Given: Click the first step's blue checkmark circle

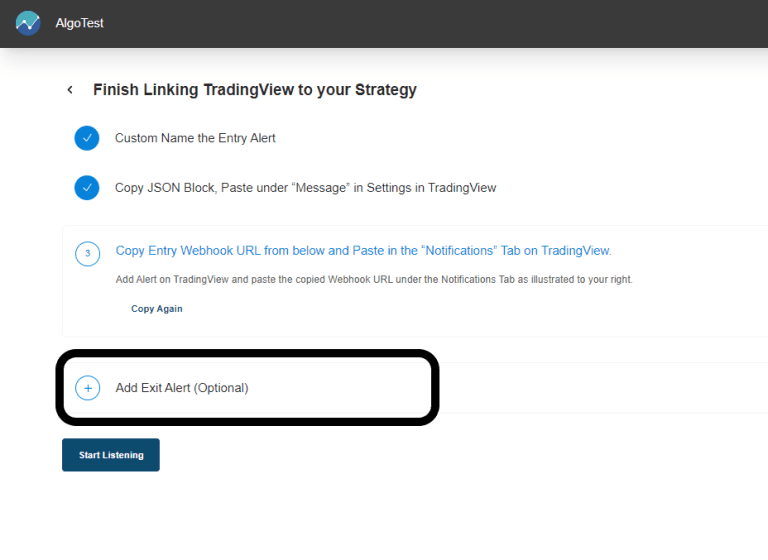Looking at the screenshot, I should [87, 138].
